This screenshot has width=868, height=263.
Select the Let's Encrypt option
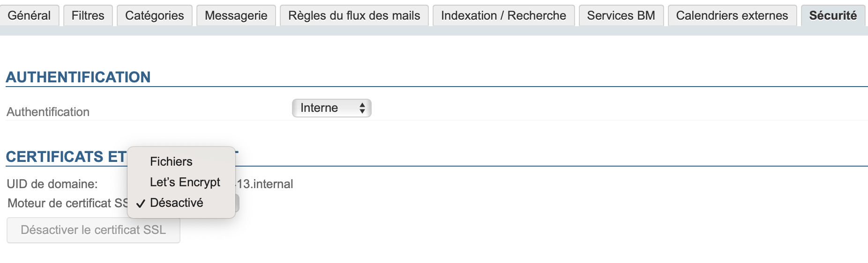[x=185, y=182]
